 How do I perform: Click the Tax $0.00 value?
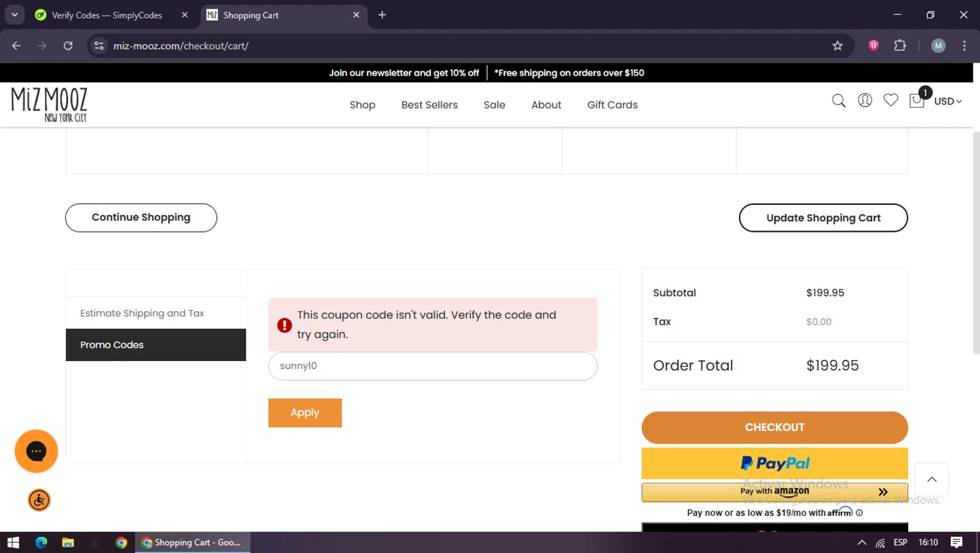click(x=819, y=322)
